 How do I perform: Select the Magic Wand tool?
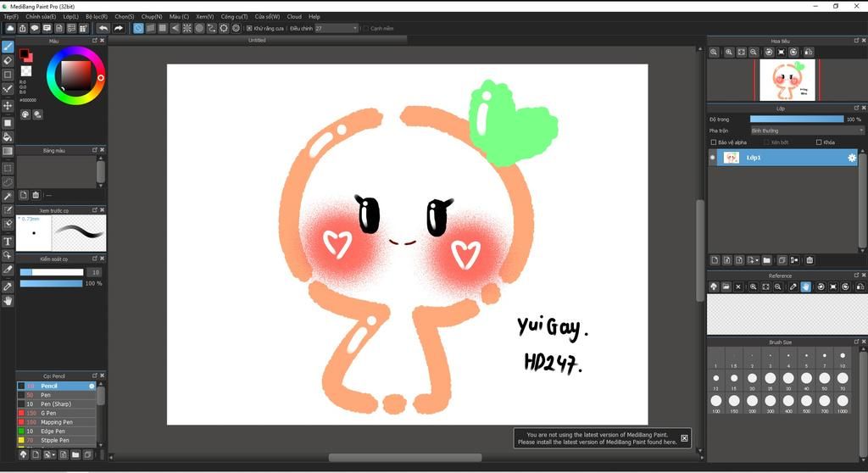pos(8,196)
